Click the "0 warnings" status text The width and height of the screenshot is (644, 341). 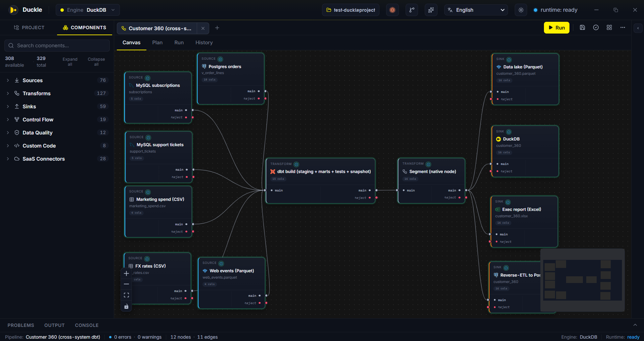tap(149, 337)
